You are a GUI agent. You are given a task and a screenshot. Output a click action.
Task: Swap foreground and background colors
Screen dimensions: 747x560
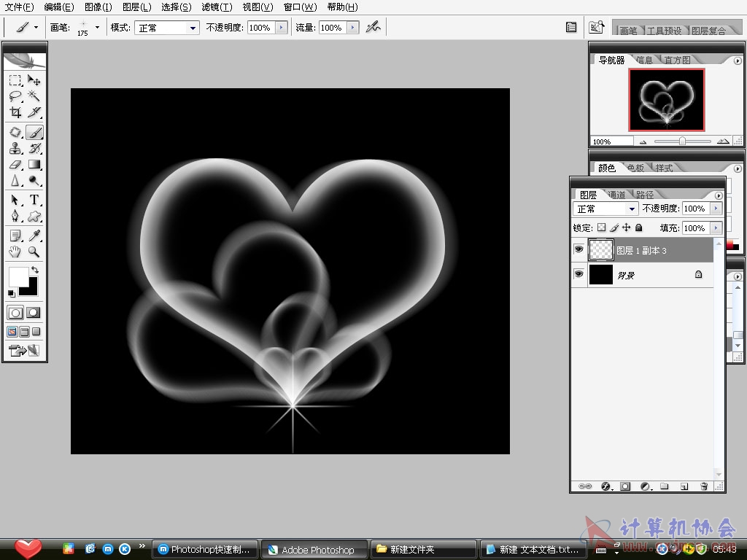(x=35, y=270)
